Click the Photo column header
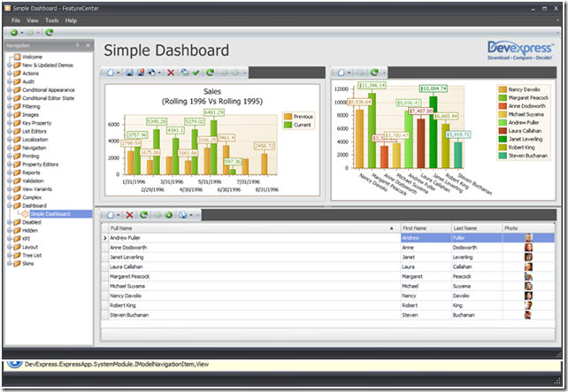 [x=528, y=228]
